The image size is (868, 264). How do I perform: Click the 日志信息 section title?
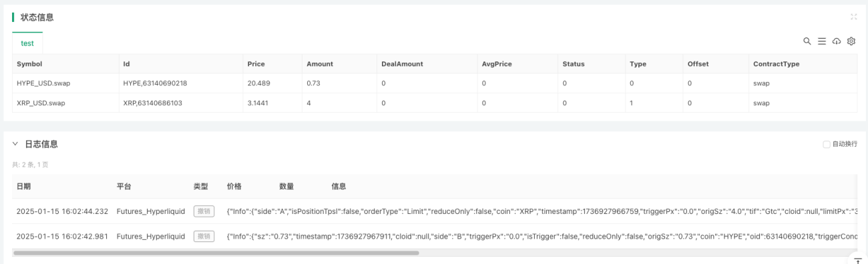(x=41, y=144)
